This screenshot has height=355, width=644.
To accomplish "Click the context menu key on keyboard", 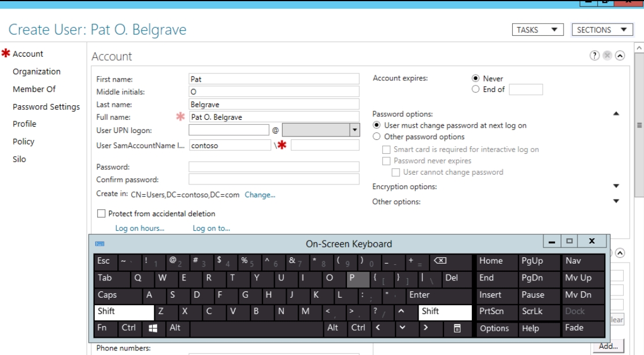I will tap(457, 328).
